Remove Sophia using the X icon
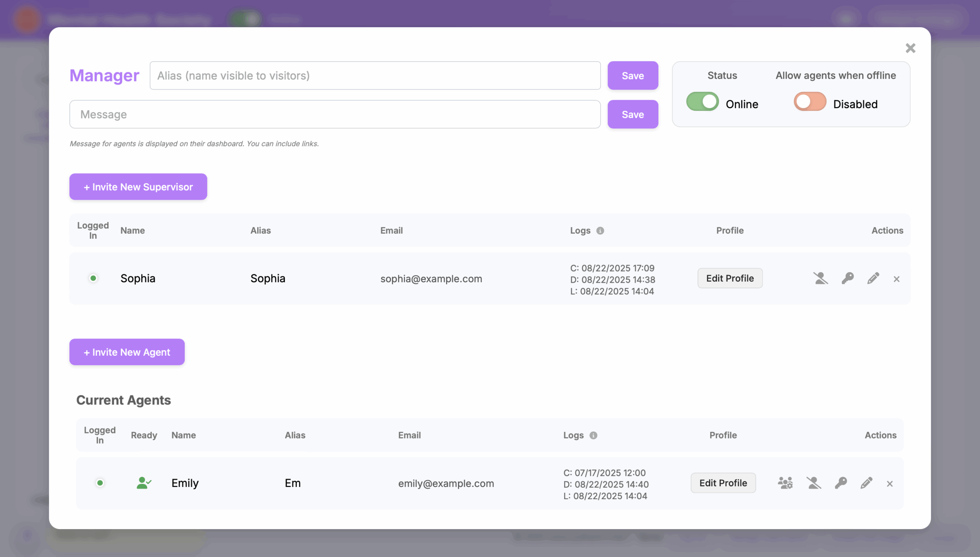This screenshot has width=980, height=557. pos(897,279)
